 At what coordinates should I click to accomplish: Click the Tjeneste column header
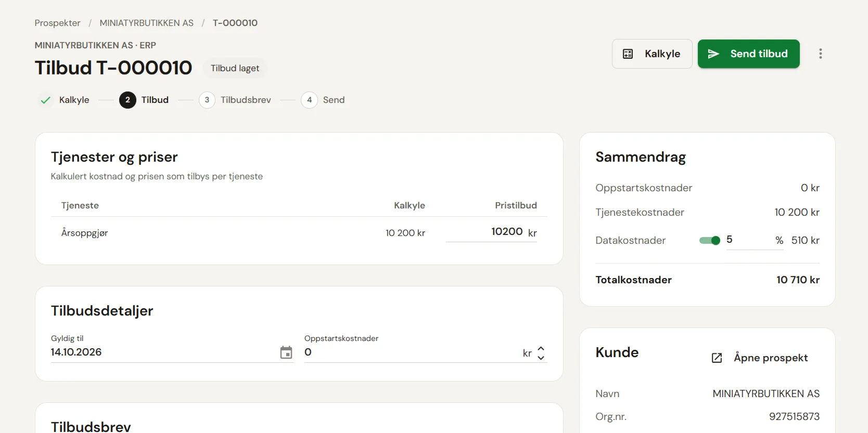point(80,205)
